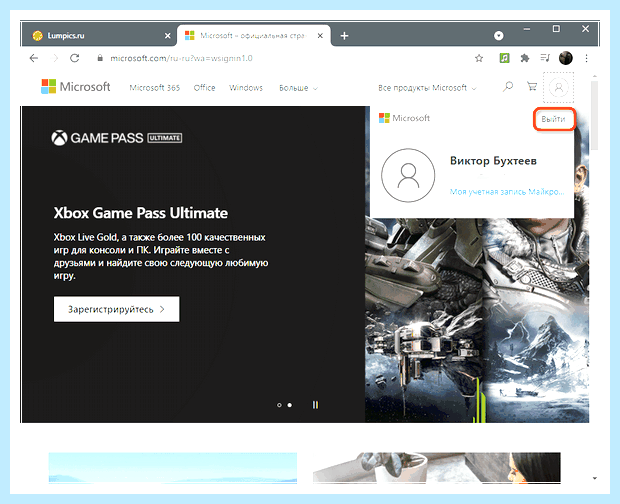The height and width of the screenshot is (504, 620).
Task: Maximize the Chrome window
Action: (x=556, y=29)
